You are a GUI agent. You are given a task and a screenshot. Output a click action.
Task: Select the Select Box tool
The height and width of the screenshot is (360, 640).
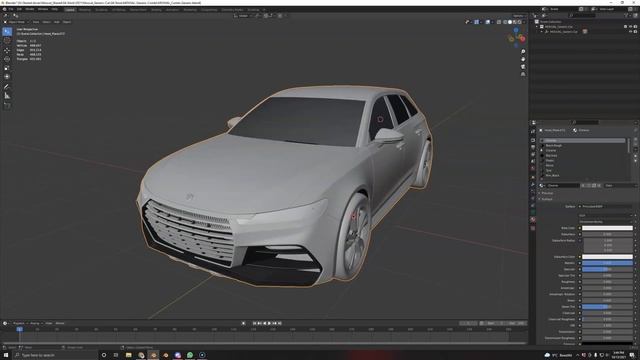(7, 31)
